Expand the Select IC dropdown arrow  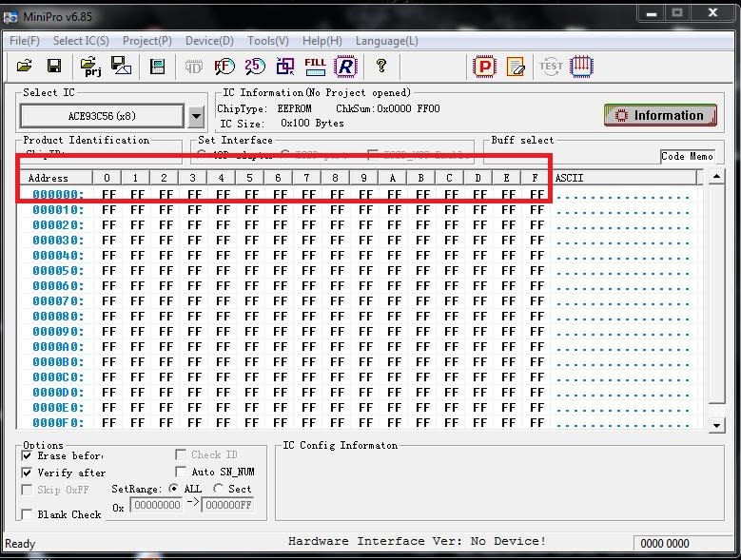click(196, 116)
